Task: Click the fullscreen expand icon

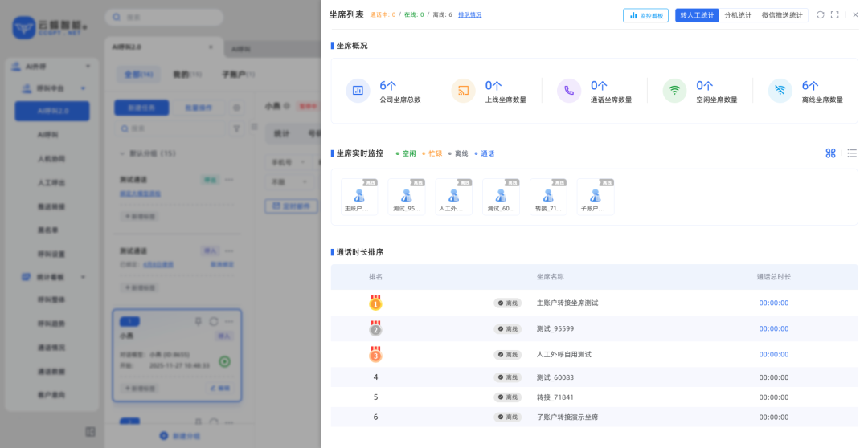Action: 835,15
